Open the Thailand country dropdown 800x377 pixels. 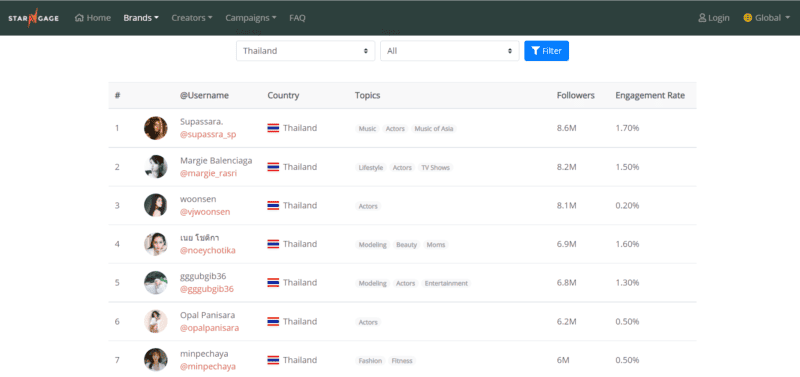click(306, 51)
